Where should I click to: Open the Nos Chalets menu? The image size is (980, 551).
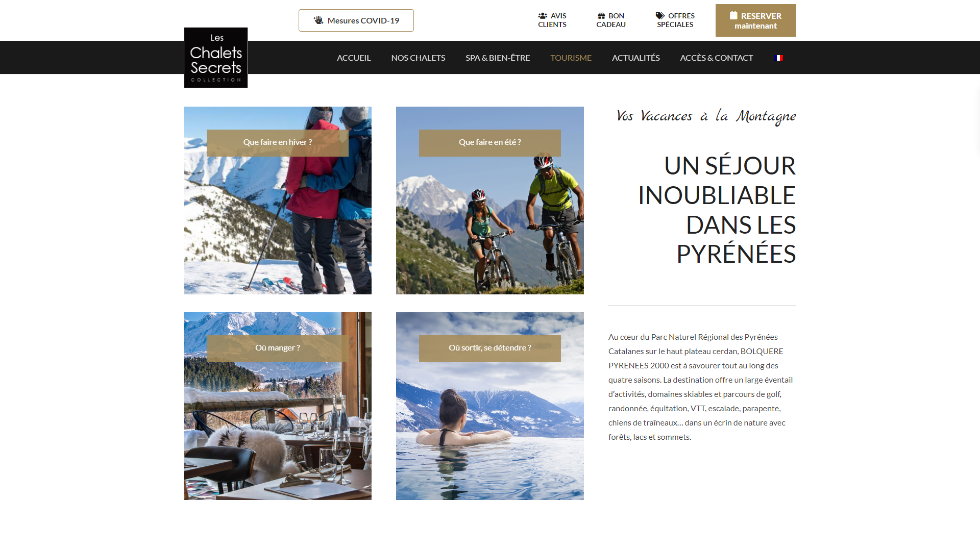(418, 58)
